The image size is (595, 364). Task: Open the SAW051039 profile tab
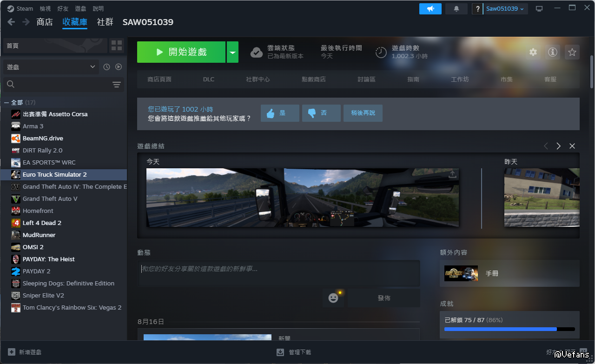coord(148,22)
